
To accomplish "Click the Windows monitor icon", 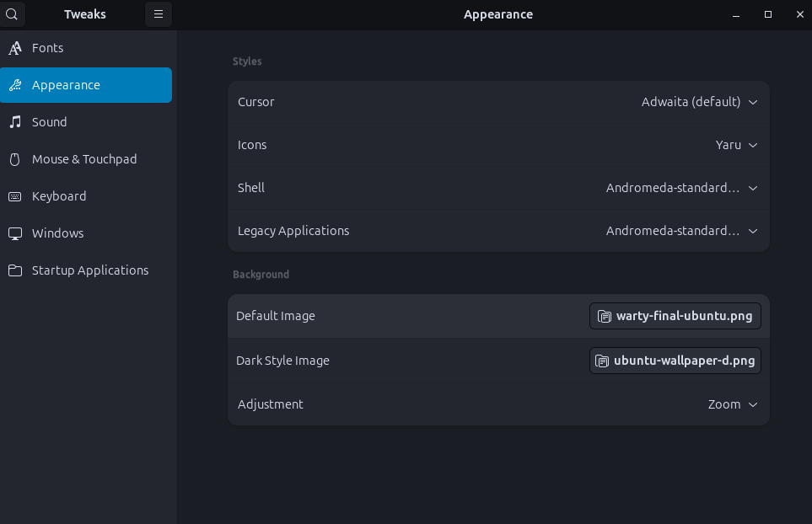I will (15, 233).
